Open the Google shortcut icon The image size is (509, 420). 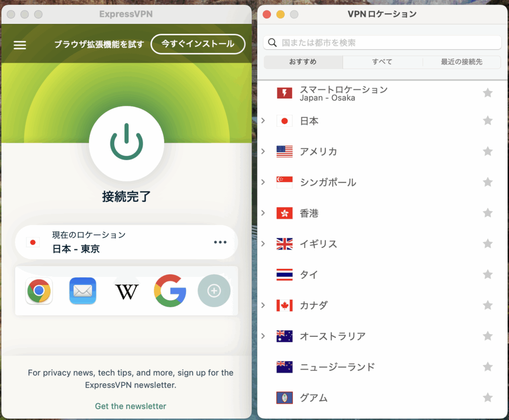click(170, 291)
